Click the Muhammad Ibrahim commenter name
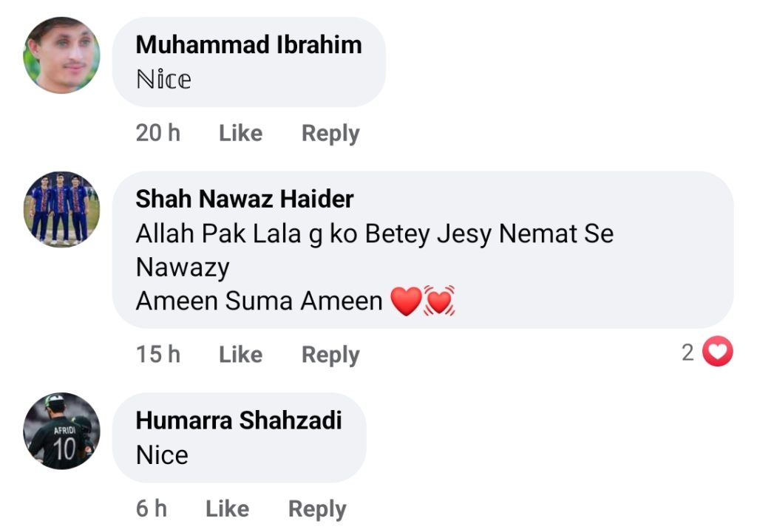757x532 pixels. pos(248,44)
